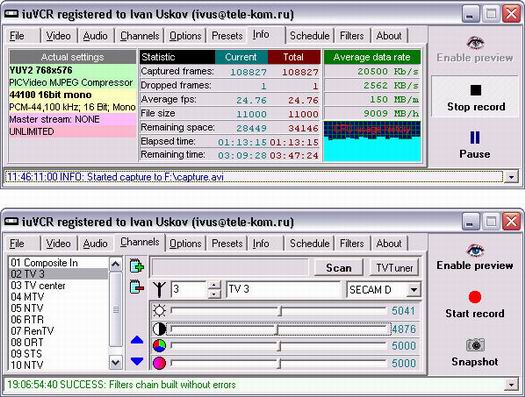Open the Presets tab in upper window
The height and width of the screenshot is (397, 525).
pyautogui.click(x=227, y=36)
